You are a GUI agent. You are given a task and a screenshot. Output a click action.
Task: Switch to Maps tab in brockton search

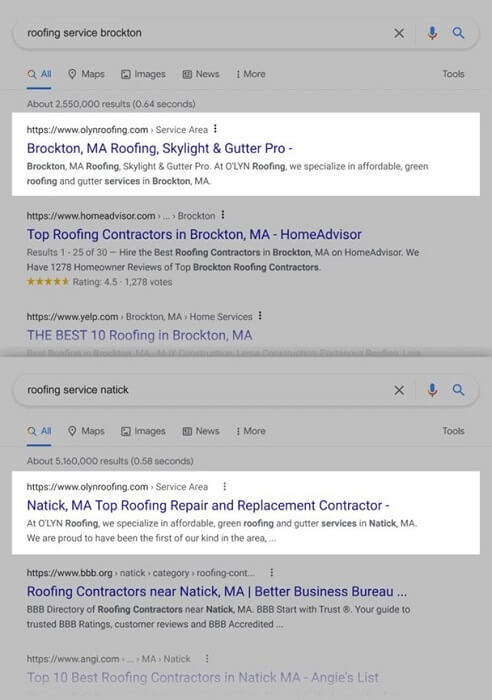[x=86, y=74]
